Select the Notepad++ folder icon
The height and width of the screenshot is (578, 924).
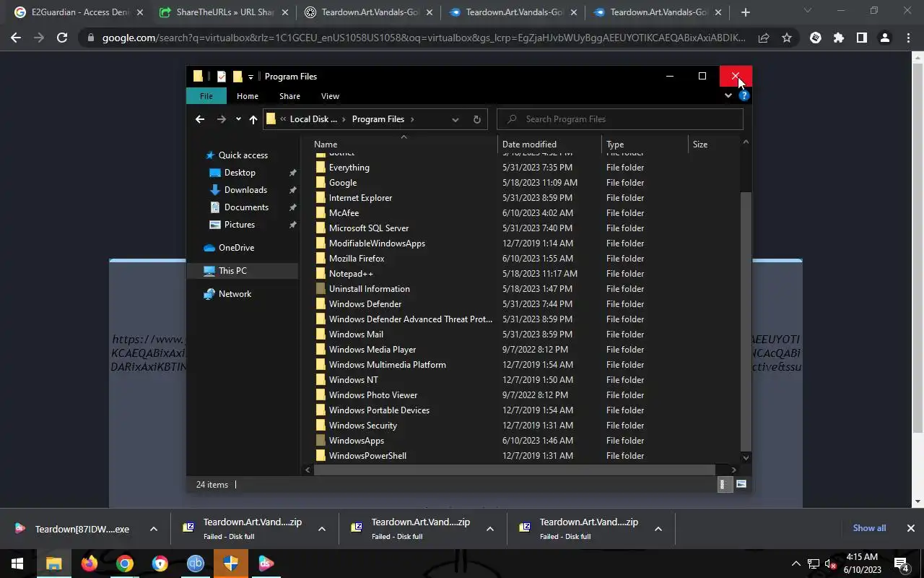coord(321,274)
